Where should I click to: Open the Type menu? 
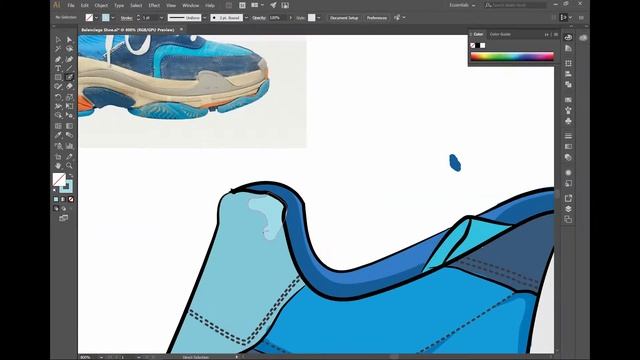(119, 6)
